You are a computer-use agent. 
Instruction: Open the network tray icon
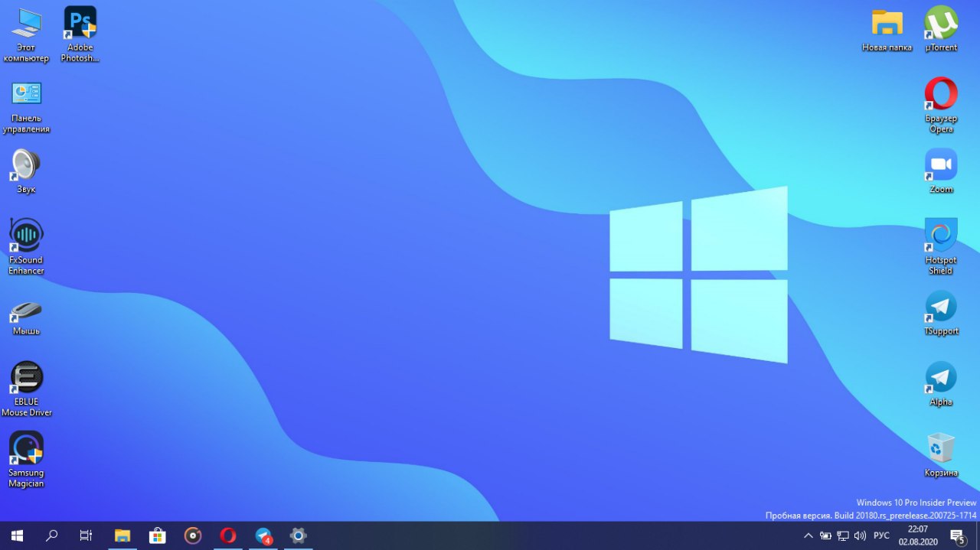(x=843, y=535)
